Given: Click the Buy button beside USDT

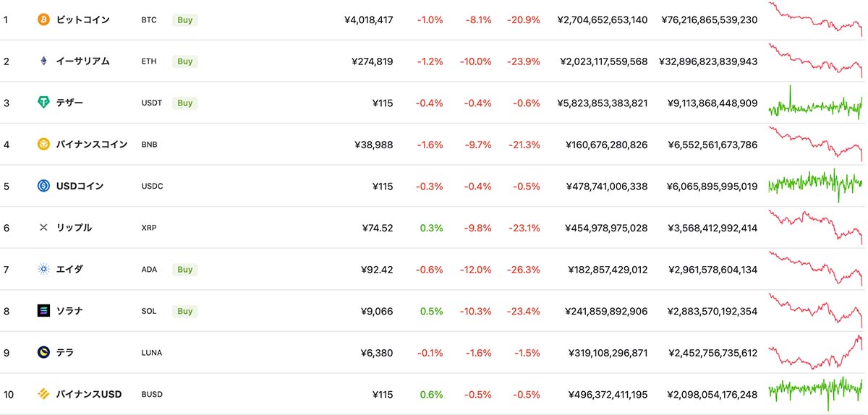Looking at the screenshot, I should coord(185,103).
